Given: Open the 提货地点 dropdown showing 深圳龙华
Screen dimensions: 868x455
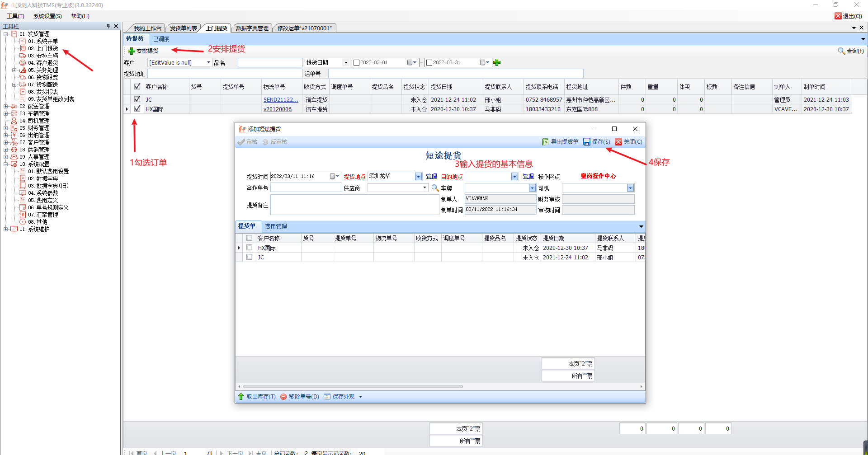Looking at the screenshot, I should pos(418,177).
